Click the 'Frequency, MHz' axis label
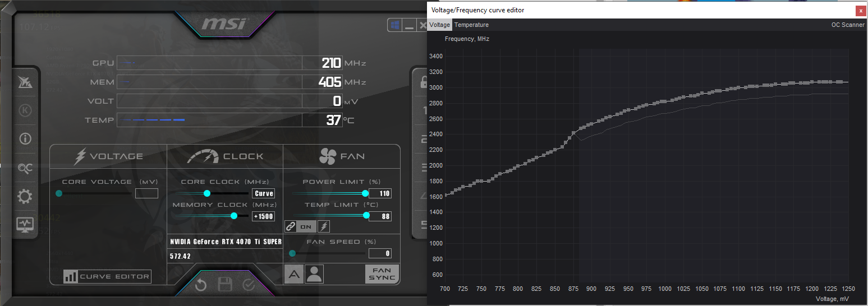 (467, 39)
